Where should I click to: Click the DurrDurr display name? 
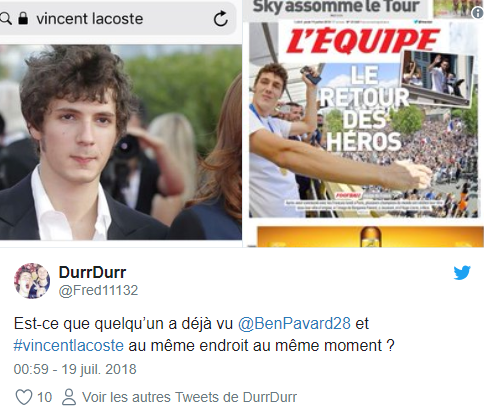click(x=92, y=272)
